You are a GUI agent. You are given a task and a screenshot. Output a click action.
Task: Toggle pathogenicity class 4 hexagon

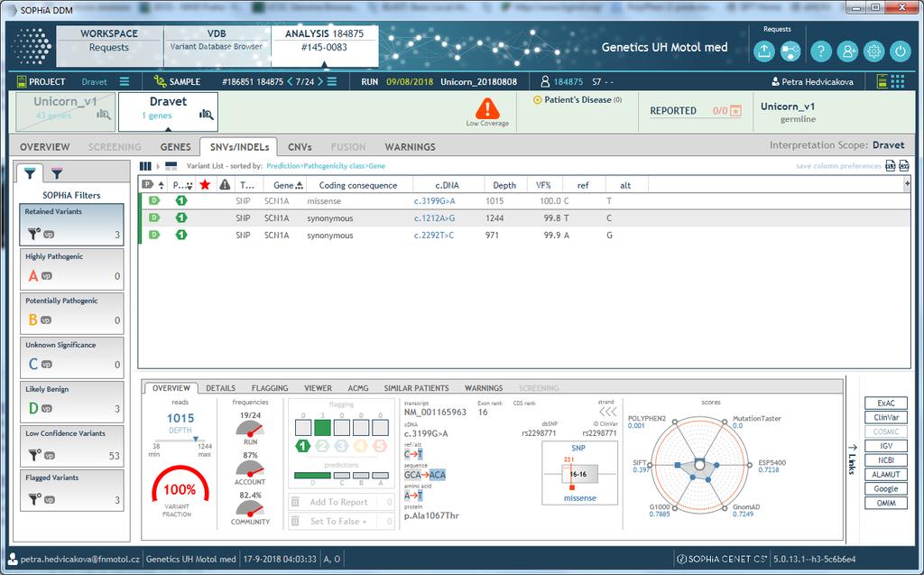point(361,447)
